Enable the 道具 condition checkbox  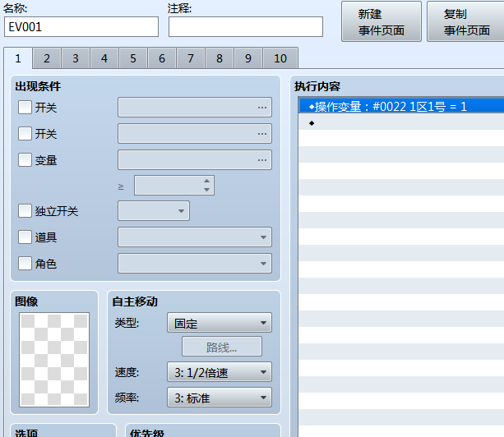pyautogui.click(x=25, y=237)
